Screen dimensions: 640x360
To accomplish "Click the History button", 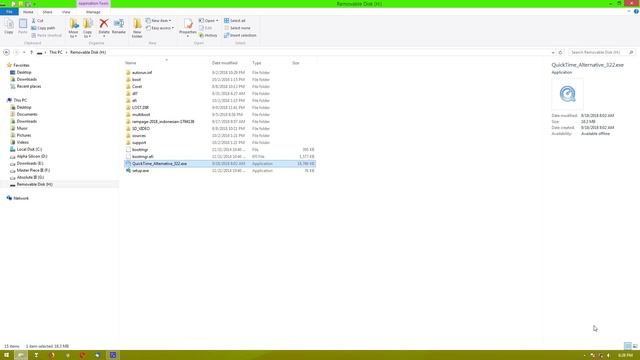I will tap(208, 36).
